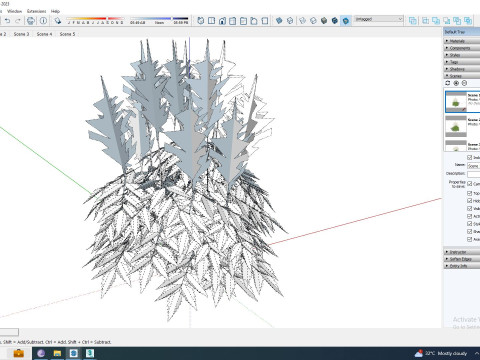Toggle the Style and Fog checkbox
Screen dimensions: 480x360
click(x=469, y=224)
